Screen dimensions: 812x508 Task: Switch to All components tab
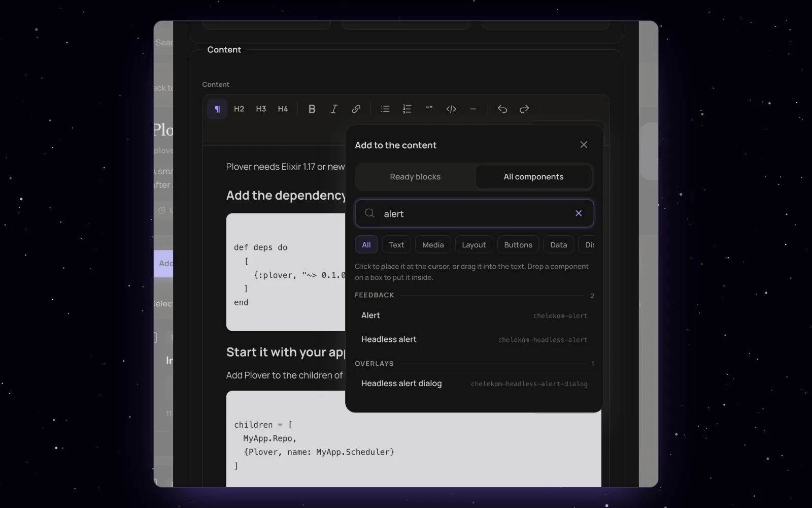(x=533, y=177)
